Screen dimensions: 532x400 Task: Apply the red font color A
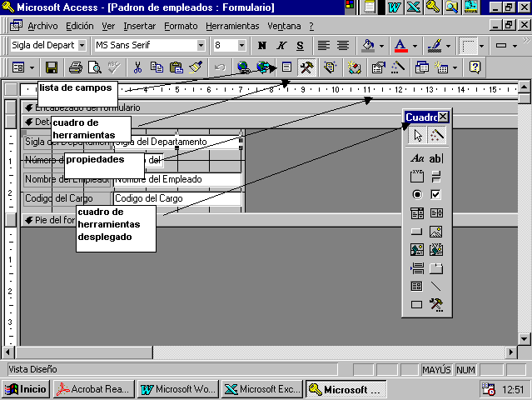401,46
